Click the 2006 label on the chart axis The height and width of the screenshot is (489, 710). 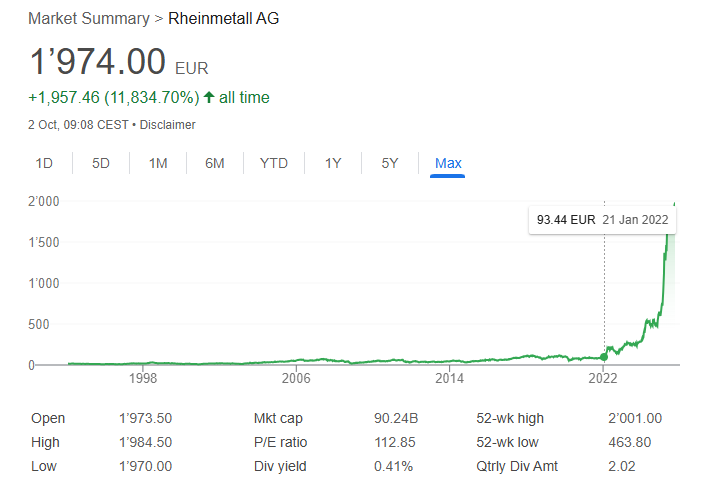pos(296,379)
